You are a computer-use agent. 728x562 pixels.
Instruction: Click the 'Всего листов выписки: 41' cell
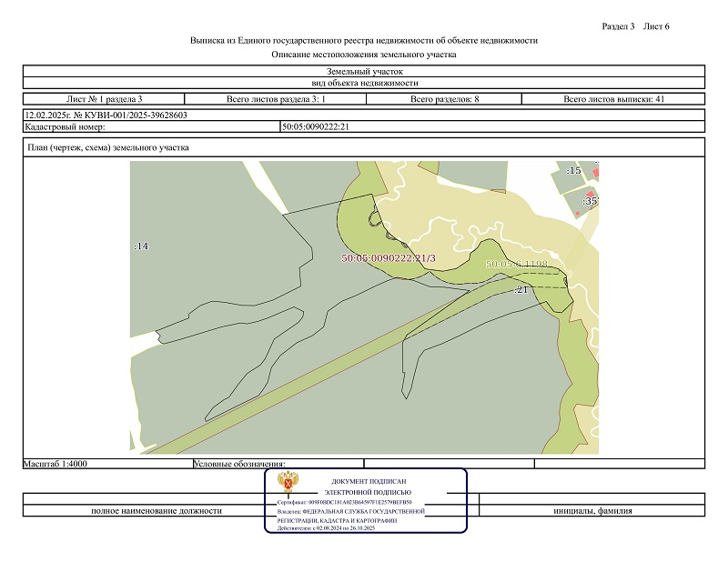(x=613, y=98)
